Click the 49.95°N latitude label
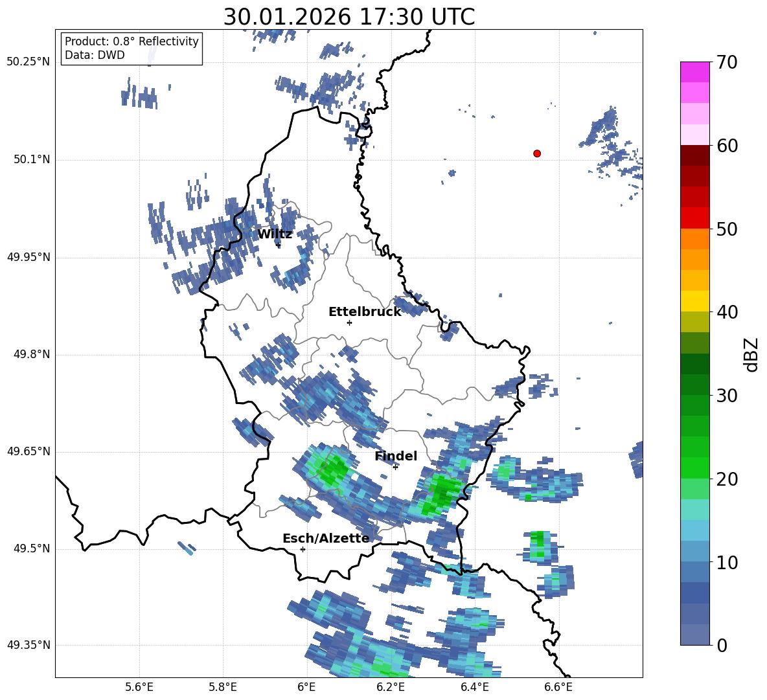Image resolution: width=767 pixels, height=700 pixels. click(29, 257)
